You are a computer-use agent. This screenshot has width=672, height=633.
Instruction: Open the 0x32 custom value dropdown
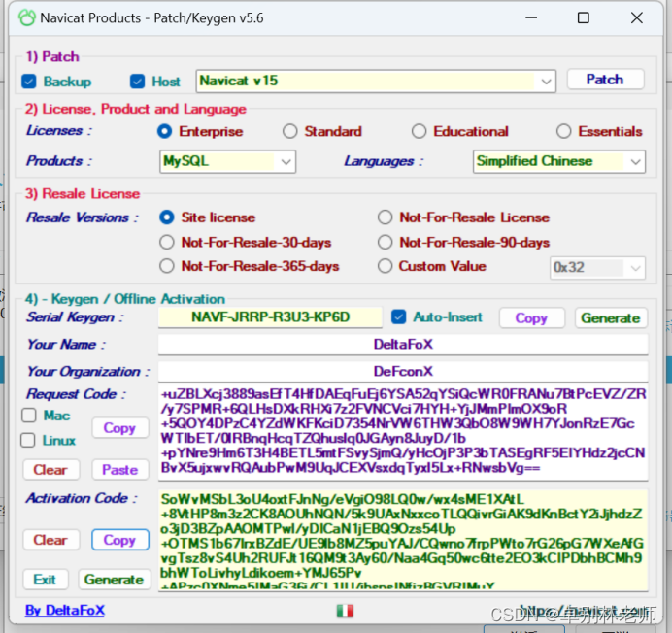tap(597, 268)
